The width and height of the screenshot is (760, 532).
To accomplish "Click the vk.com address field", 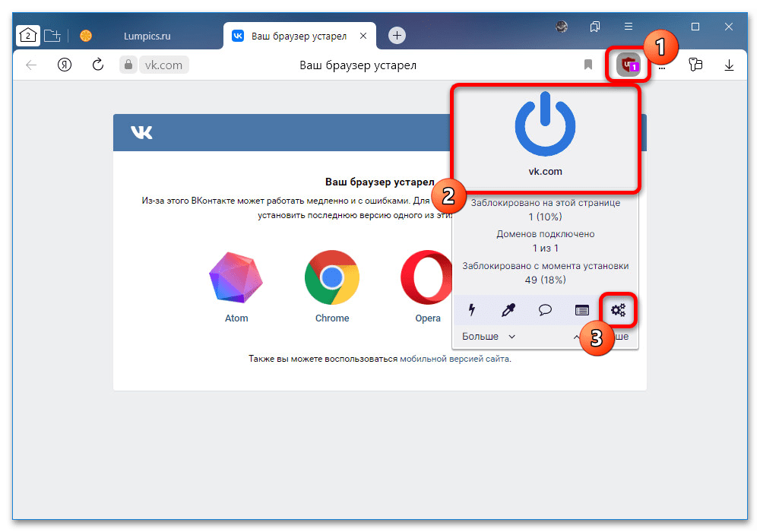I will click(164, 65).
